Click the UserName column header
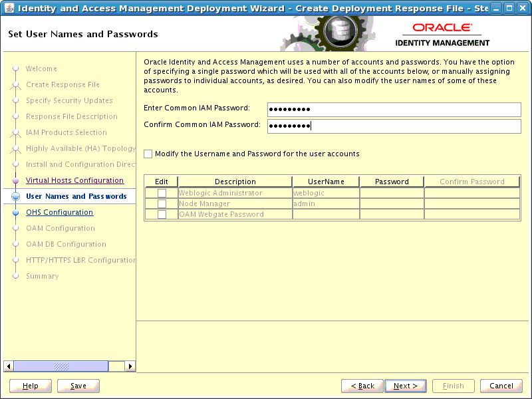532x399 pixels. pos(326,182)
